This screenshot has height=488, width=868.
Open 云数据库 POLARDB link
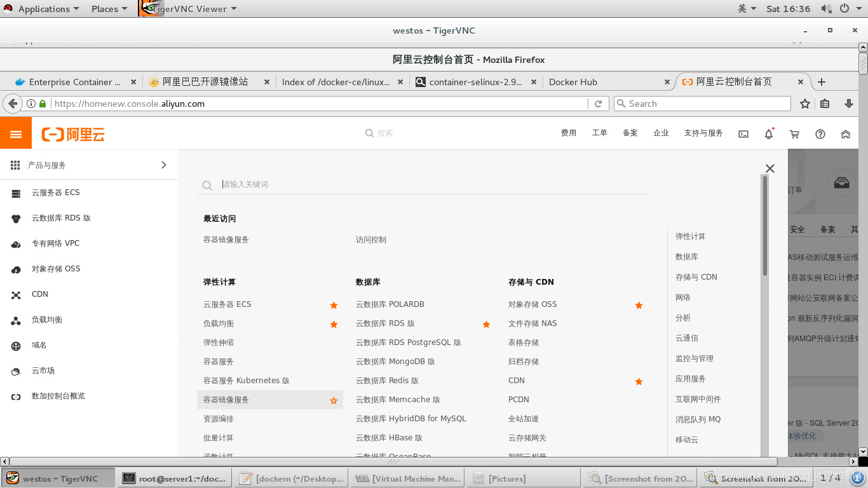coord(390,304)
